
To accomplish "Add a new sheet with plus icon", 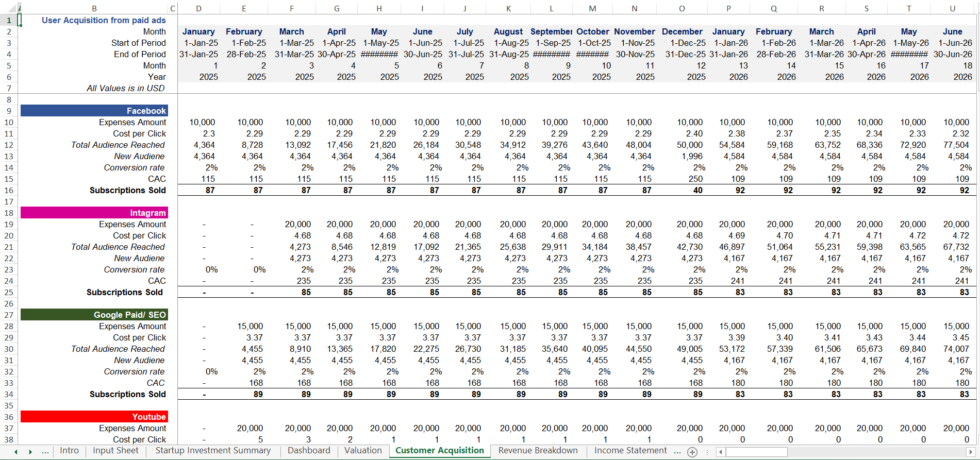I will pos(692,452).
